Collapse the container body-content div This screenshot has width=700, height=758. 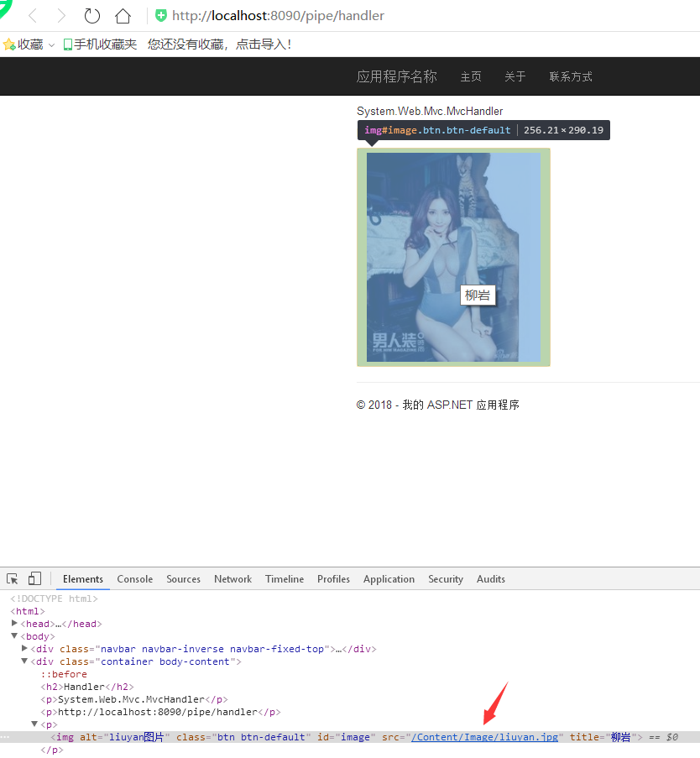24,661
